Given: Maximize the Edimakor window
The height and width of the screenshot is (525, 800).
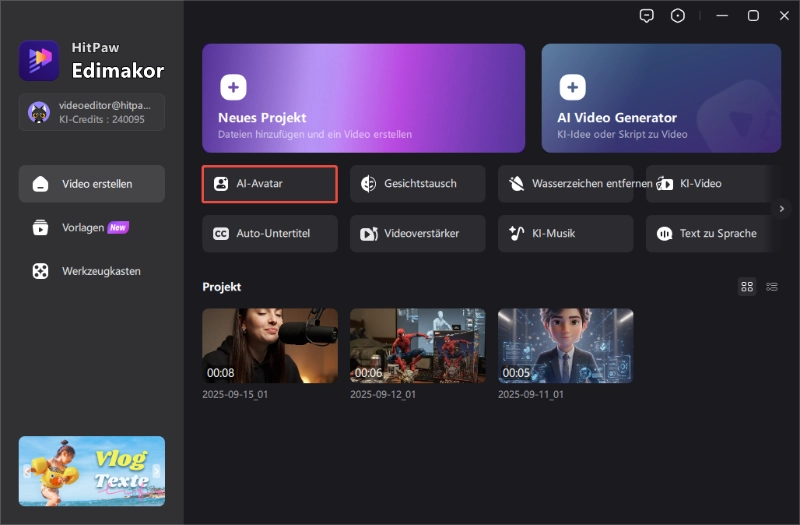Looking at the screenshot, I should (x=753, y=16).
